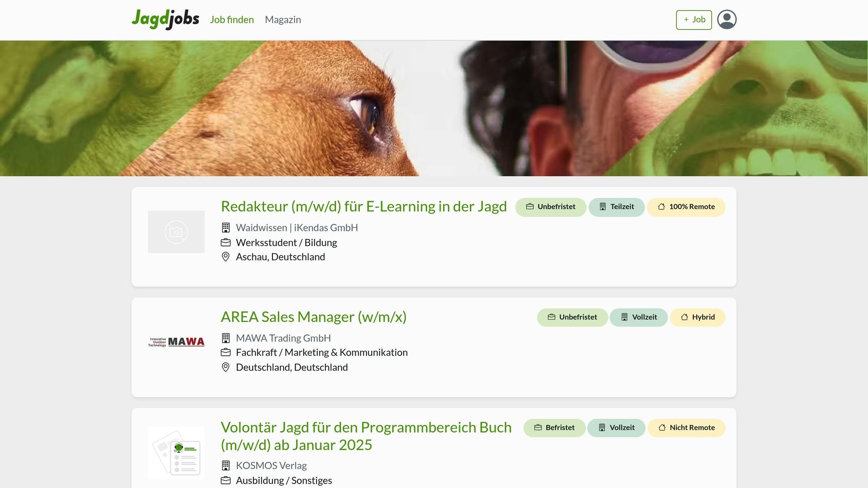Viewport: 868px width, 488px height.
Task: Click building icon next to KOSMOS Verlag
Action: click(x=225, y=466)
